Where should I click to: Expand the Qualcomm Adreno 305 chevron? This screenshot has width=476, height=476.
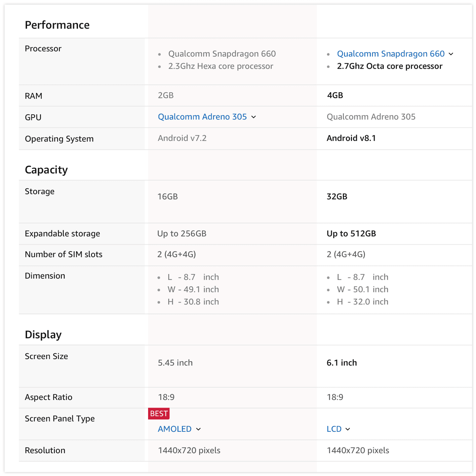click(x=254, y=117)
